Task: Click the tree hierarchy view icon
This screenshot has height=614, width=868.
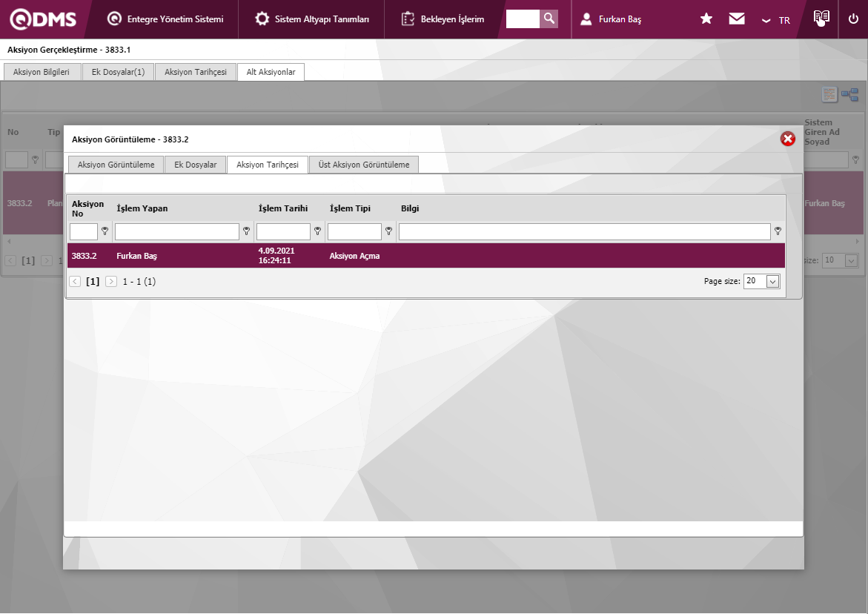Action: tap(849, 95)
